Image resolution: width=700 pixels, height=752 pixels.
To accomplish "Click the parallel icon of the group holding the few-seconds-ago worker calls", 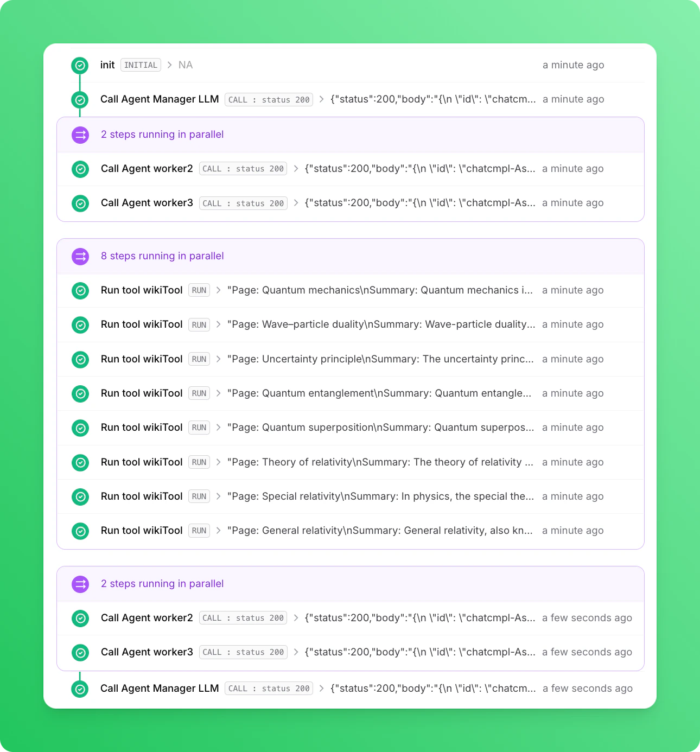I will 80,584.
